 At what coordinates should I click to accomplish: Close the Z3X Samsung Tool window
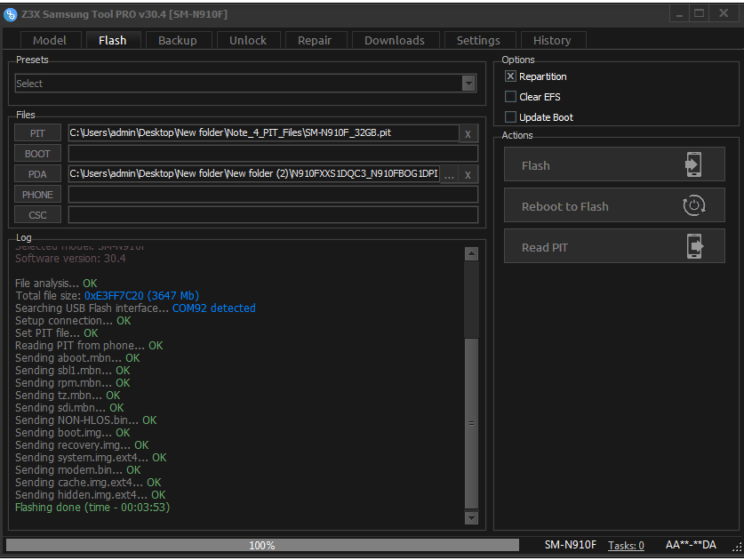[724, 13]
